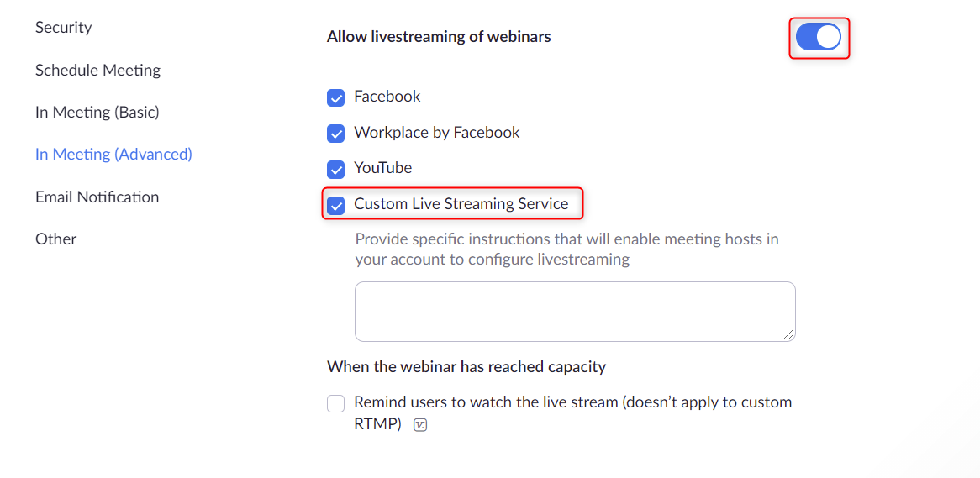Click the Workplace by Facebook label text
This screenshot has height=478, width=980.
pyautogui.click(x=437, y=133)
